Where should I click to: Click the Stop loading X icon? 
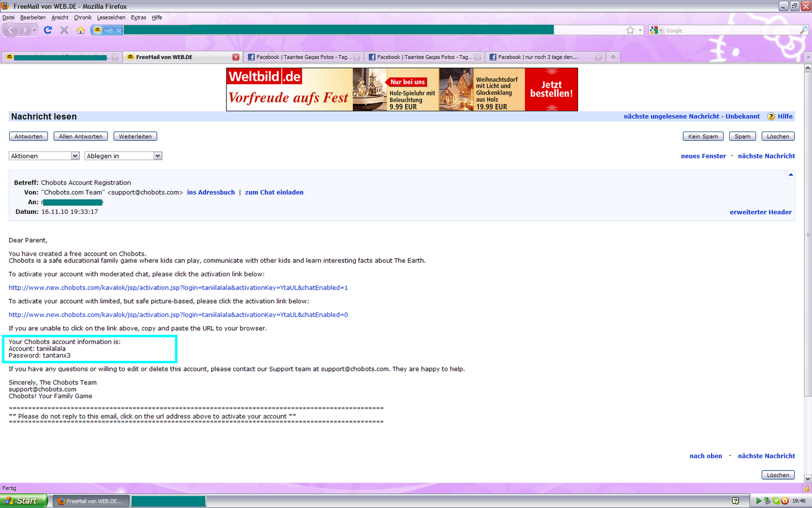[x=64, y=30]
